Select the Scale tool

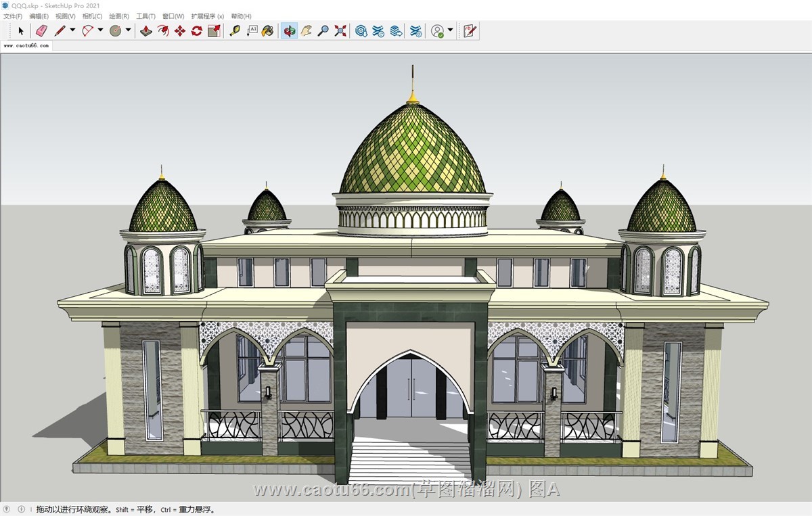(x=214, y=30)
